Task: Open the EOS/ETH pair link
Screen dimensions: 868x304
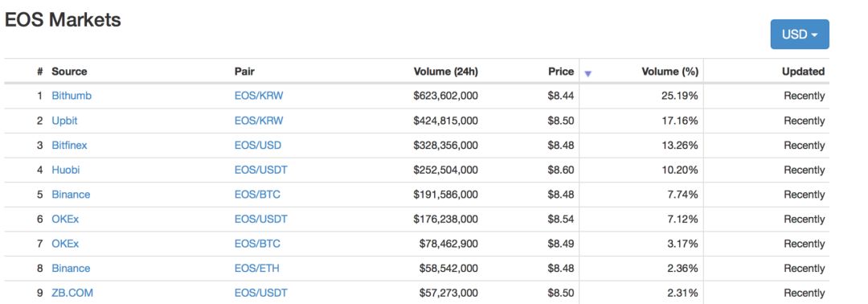Action: (257, 268)
